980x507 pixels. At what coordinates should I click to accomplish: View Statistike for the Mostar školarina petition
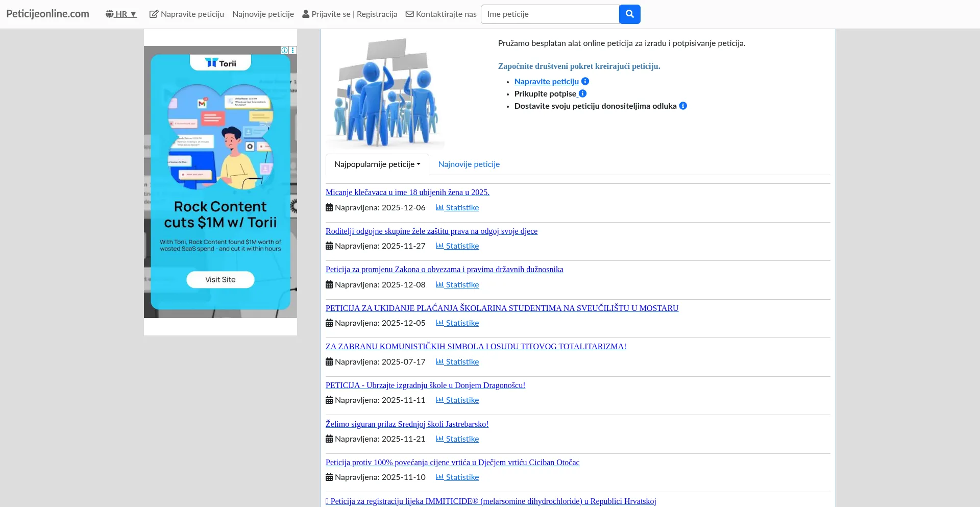coord(457,323)
